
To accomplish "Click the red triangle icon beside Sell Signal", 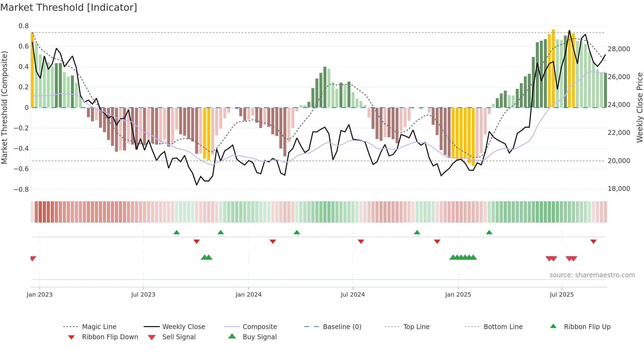I will (152, 337).
